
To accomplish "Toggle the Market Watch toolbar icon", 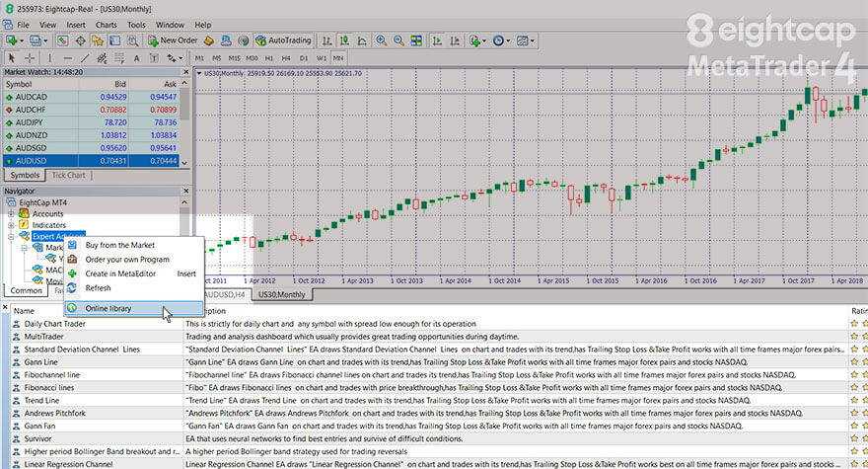I will (x=62, y=40).
